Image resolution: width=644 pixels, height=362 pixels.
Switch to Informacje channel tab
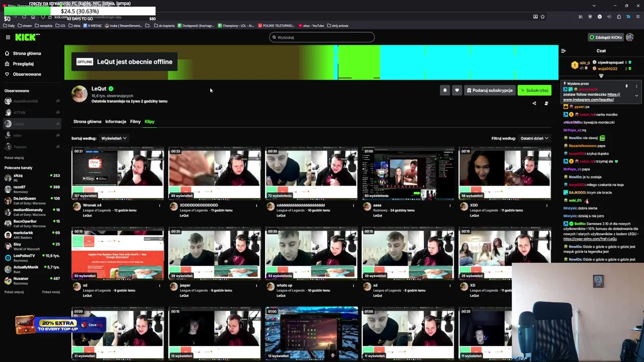(x=116, y=122)
